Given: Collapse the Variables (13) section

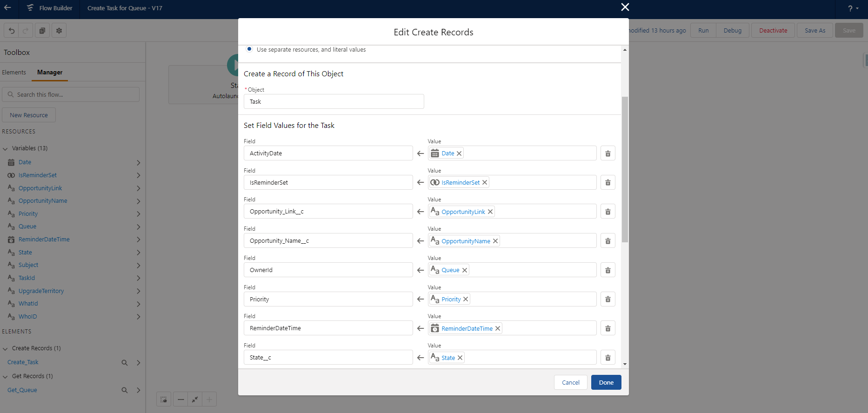Looking at the screenshot, I should pyautogui.click(x=6, y=148).
